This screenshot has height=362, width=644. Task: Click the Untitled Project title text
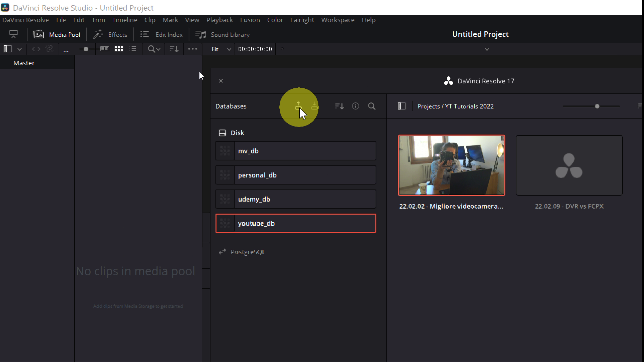[x=480, y=34]
